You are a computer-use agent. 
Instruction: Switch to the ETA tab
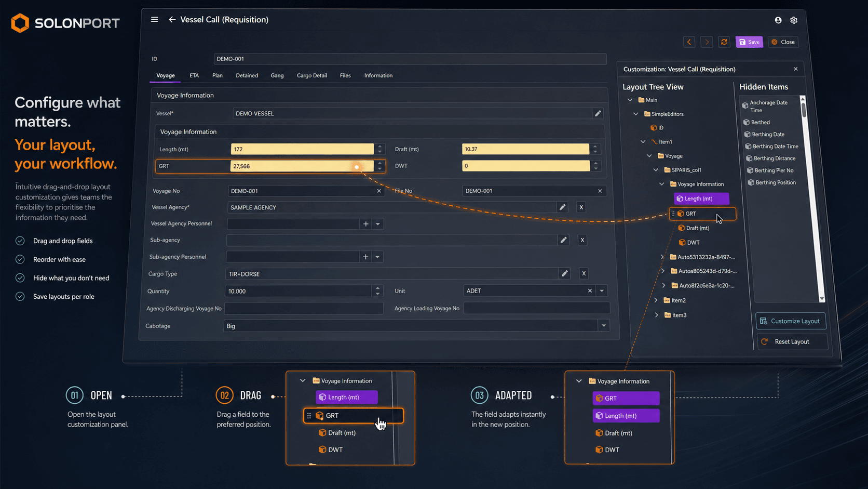click(x=194, y=75)
